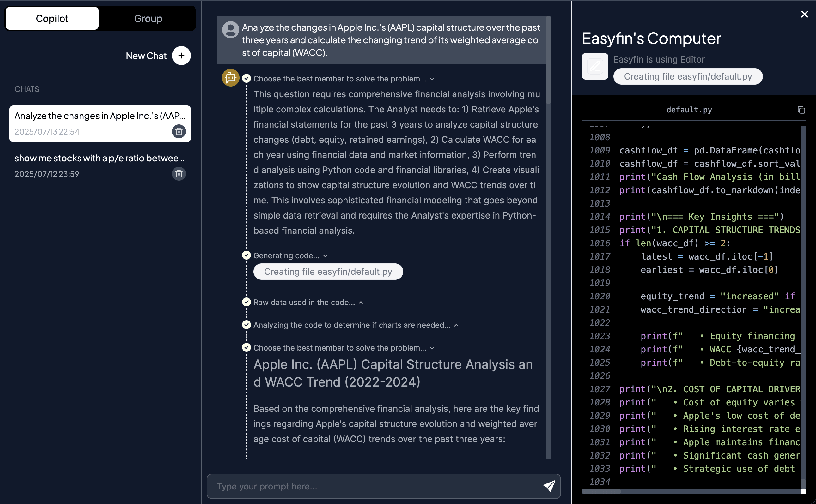Click the New Chat button
Screen dimensions: 816x504
point(146,56)
